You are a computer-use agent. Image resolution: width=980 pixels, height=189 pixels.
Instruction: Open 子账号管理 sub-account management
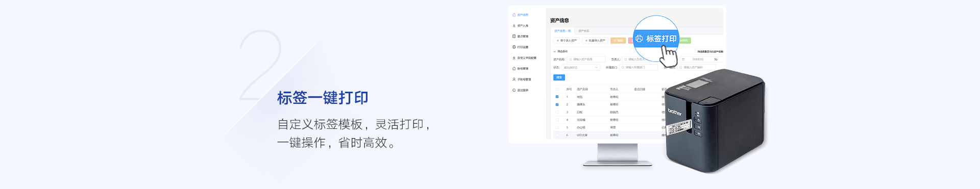(522, 79)
